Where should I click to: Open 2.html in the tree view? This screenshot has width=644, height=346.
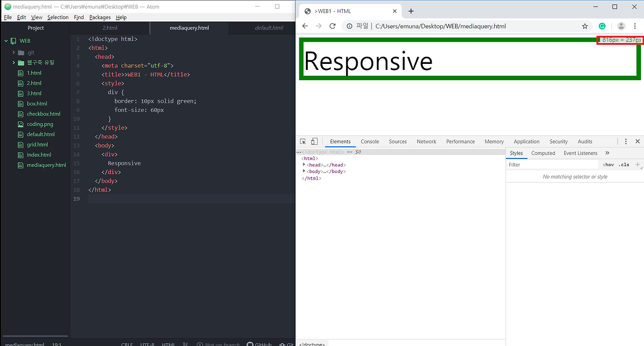pyautogui.click(x=34, y=83)
